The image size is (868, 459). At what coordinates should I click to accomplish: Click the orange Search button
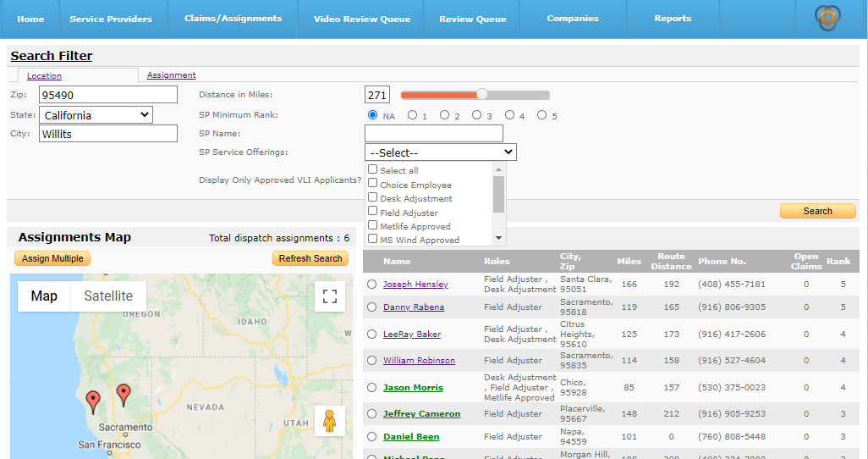817,211
